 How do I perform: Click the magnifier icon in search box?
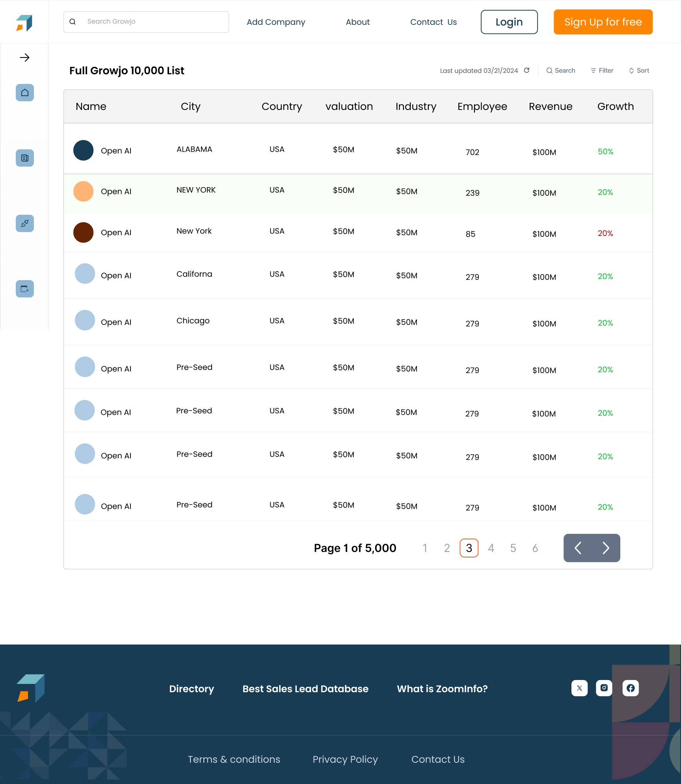coord(73,22)
